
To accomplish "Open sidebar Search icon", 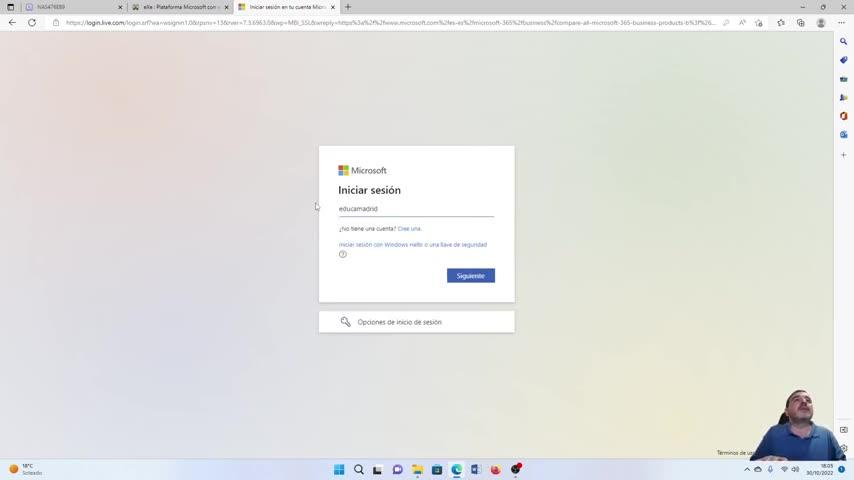I will pos(844,41).
